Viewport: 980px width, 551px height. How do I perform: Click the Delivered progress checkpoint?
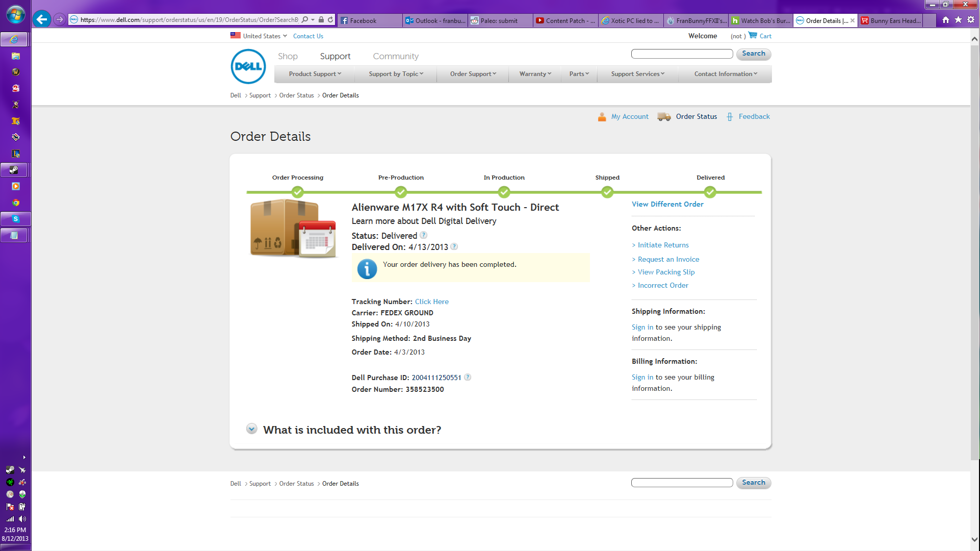pyautogui.click(x=710, y=192)
